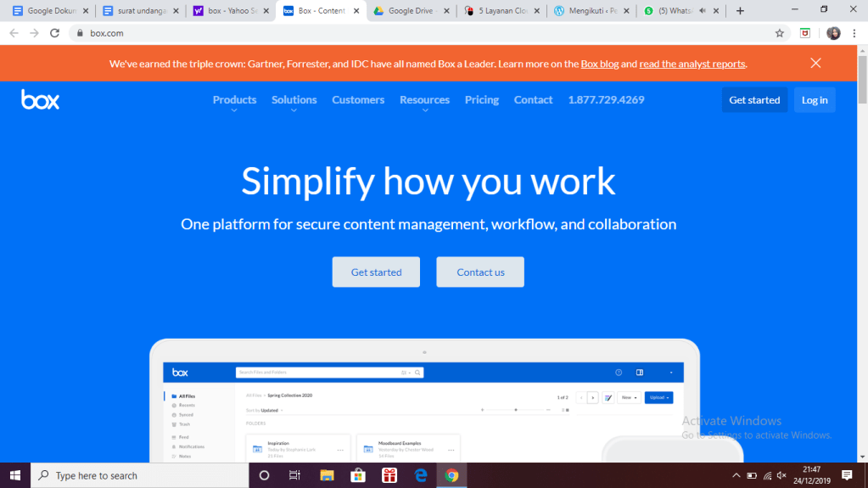
Task: Expand the Solutions dropdown menu
Action: tap(294, 100)
